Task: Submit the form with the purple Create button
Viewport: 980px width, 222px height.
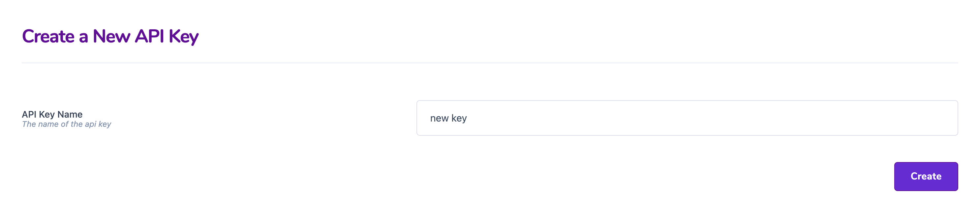Action: (926, 177)
